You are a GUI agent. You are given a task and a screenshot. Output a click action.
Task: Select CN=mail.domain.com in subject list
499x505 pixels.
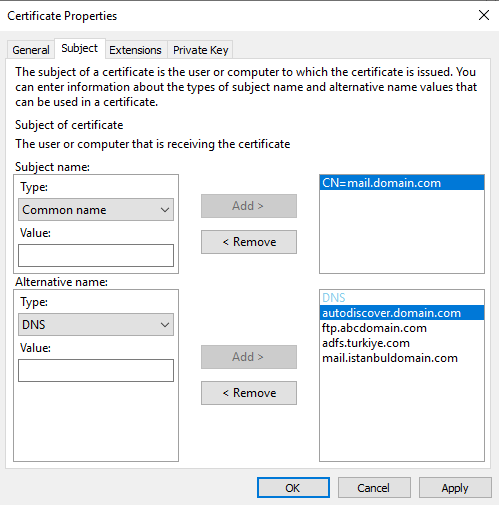point(402,183)
